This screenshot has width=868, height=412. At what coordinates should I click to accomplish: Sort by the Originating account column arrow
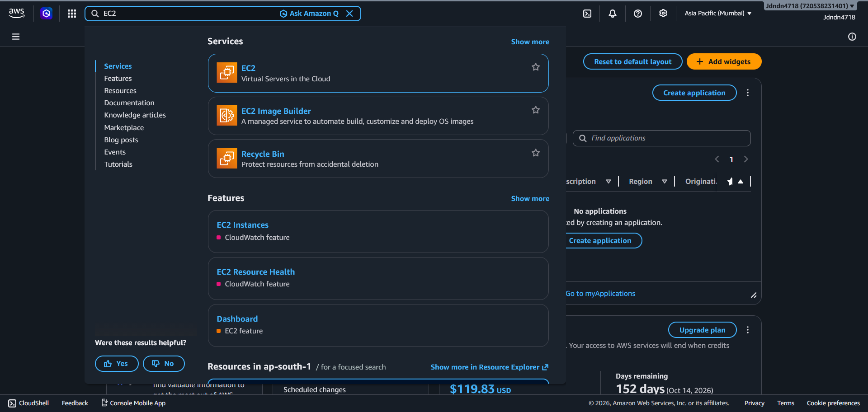click(741, 182)
